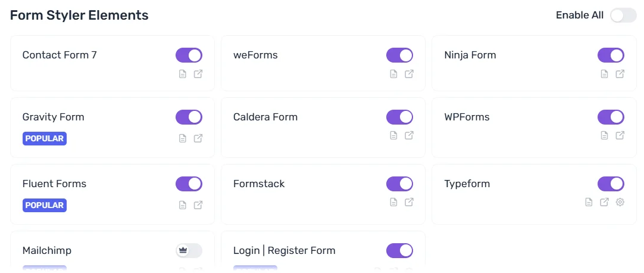Disable Login | Register Form toggle

point(399,251)
